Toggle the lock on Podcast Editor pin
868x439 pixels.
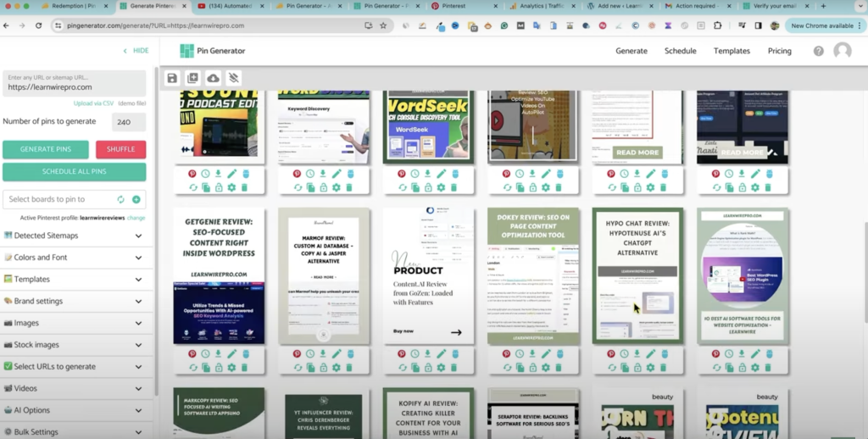click(x=219, y=187)
